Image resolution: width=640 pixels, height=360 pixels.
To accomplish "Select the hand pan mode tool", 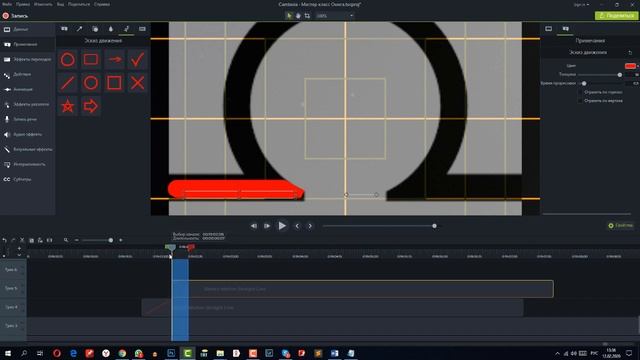I will [x=298, y=16].
